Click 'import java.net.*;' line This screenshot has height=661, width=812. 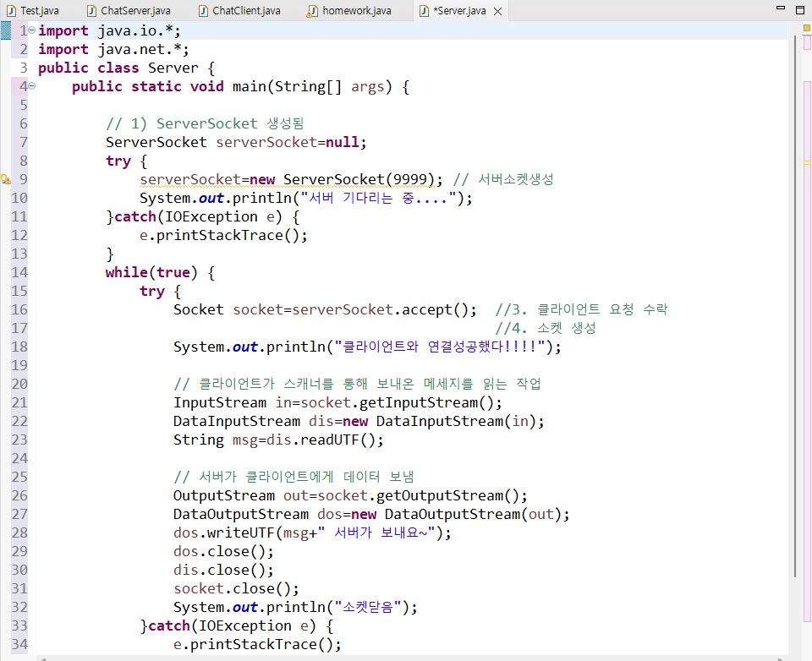(113, 49)
